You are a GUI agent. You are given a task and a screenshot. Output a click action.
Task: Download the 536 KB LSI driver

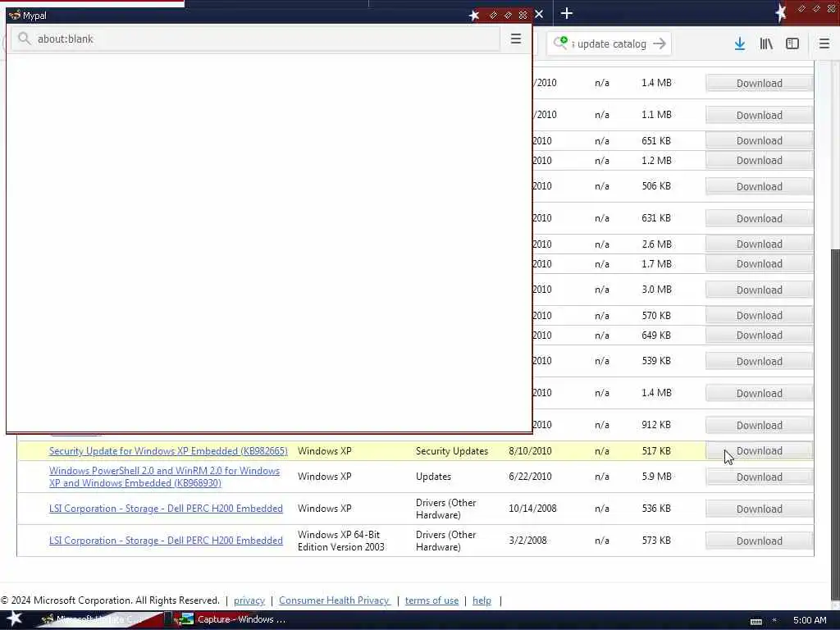759,509
